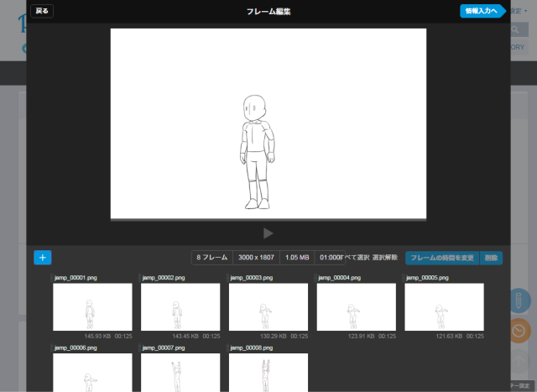The image size is (537, 392).
Task: Select the jamp_00003.png frame thumbnail
Action: click(268, 306)
